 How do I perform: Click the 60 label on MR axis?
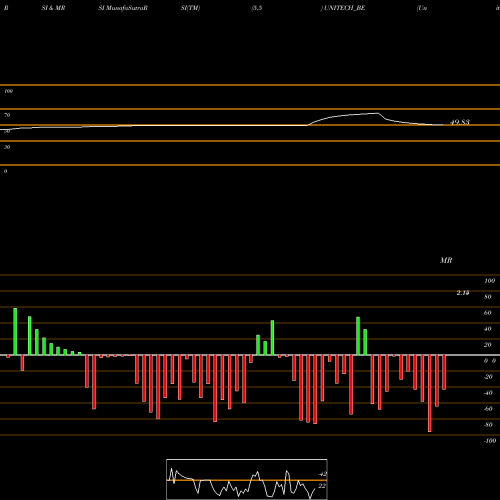[488, 313]
